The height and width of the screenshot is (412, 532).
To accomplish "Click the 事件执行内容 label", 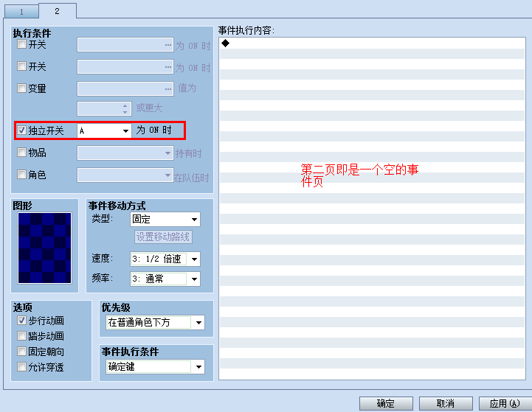I will (x=246, y=30).
